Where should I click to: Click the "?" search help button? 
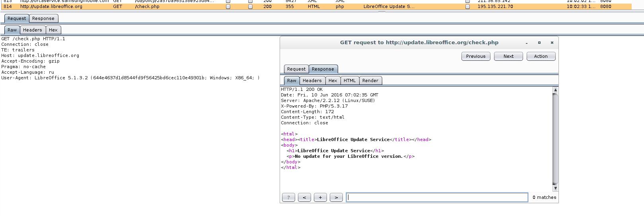(x=288, y=197)
